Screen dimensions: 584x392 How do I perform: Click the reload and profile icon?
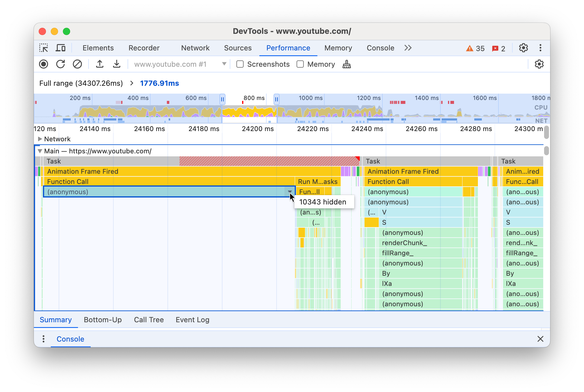[61, 64]
